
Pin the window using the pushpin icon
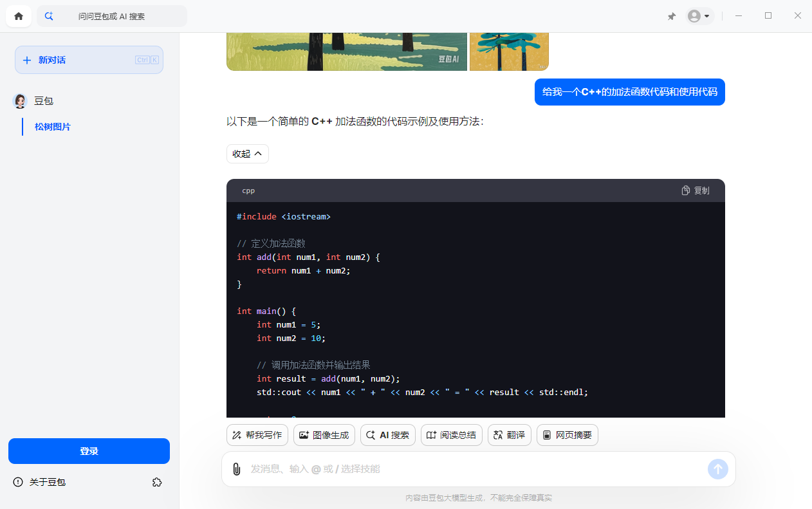pyautogui.click(x=671, y=15)
